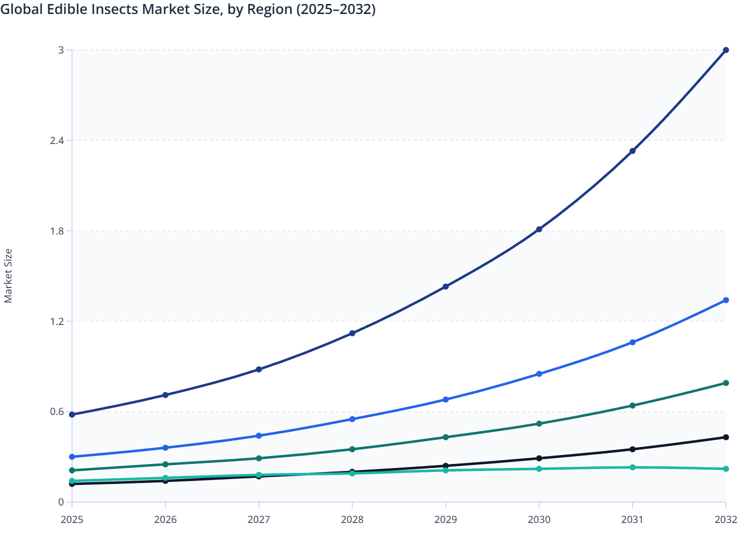Select the dark navy line's 2025 data point
Screen dimensions: 754x560
[72, 414]
